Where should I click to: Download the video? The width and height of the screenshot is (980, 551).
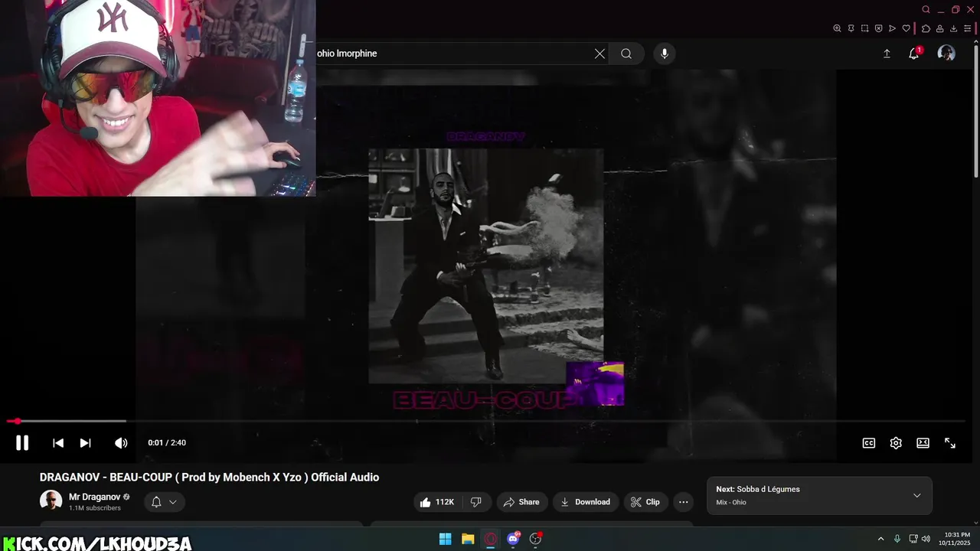(586, 502)
